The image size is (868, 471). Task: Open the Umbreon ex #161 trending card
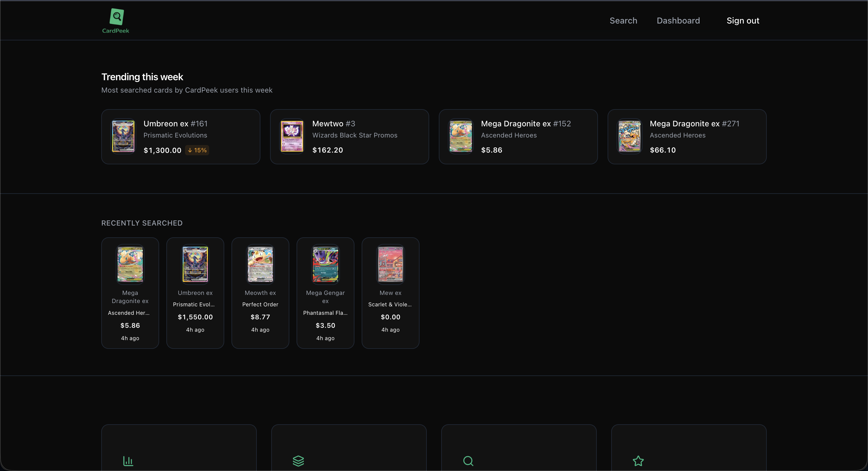click(181, 137)
